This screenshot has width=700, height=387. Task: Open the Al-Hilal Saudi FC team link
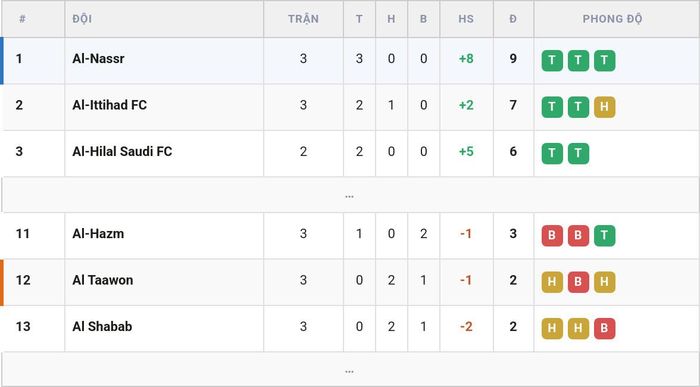coord(122,151)
